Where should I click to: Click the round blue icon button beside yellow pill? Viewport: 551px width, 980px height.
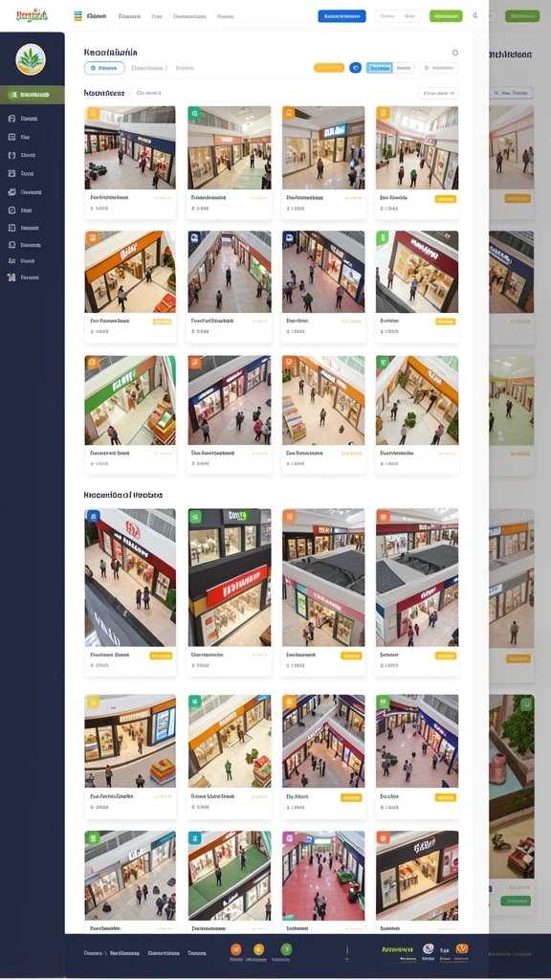coord(355,68)
